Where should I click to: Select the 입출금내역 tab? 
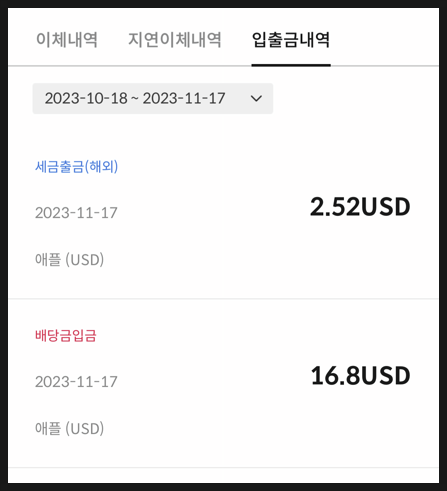[291, 40]
